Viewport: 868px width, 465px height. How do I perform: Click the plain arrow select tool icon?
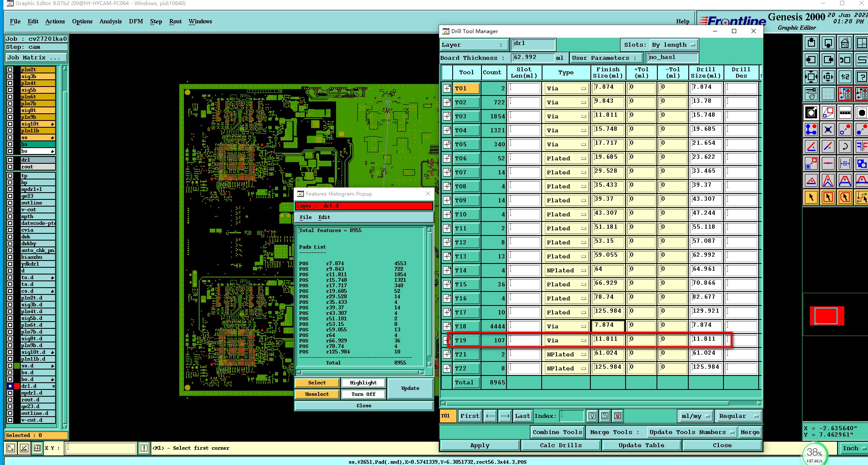[x=811, y=197]
